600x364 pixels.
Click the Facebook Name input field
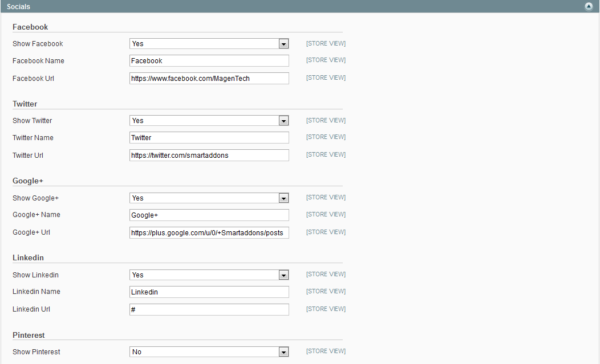pos(209,61)
